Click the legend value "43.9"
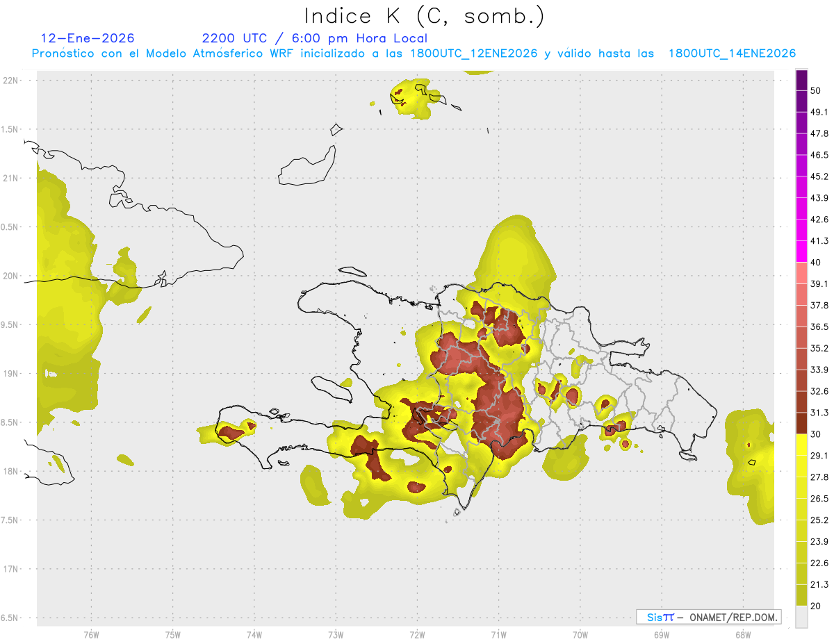Screen dimensions: 834x644 coord(819,198)
